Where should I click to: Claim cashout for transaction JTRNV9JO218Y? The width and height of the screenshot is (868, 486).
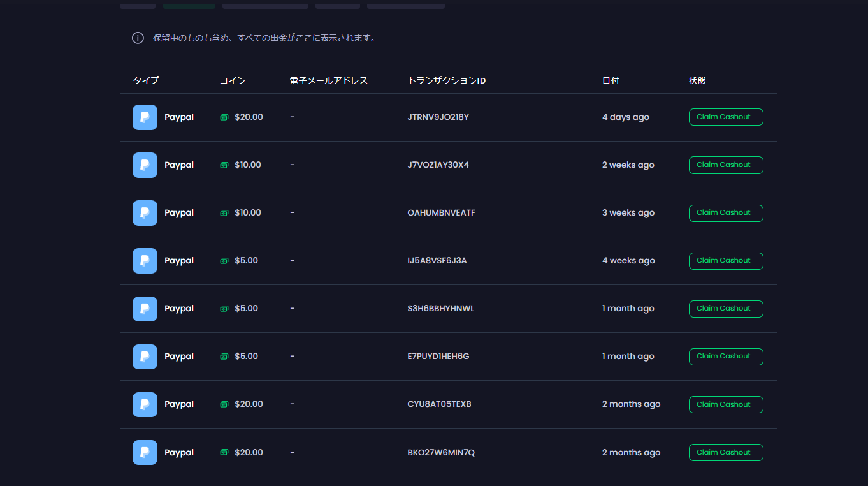point(726,117)
